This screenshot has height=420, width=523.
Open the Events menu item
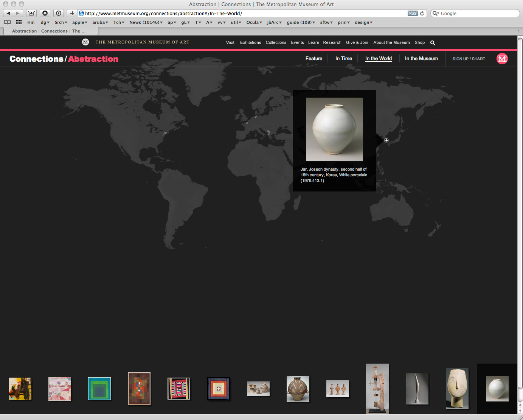point(297,42)
